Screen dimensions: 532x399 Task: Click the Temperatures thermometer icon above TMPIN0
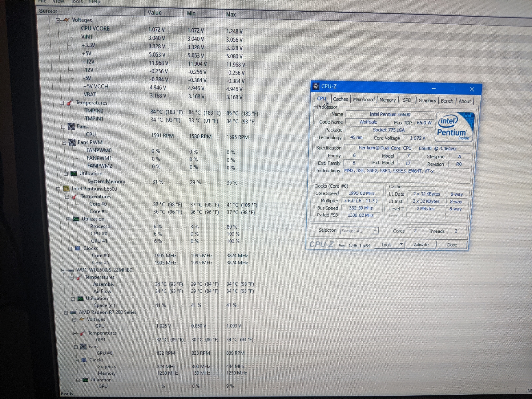70,102
